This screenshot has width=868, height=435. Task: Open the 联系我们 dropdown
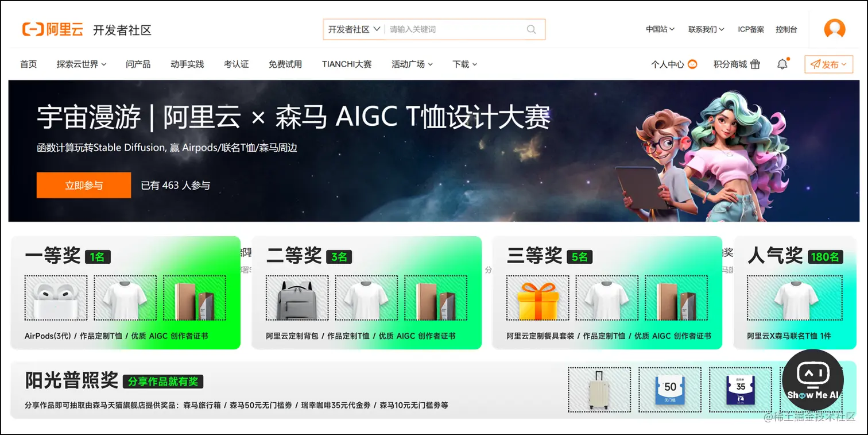pyautogui.click(x=706, y=29)
